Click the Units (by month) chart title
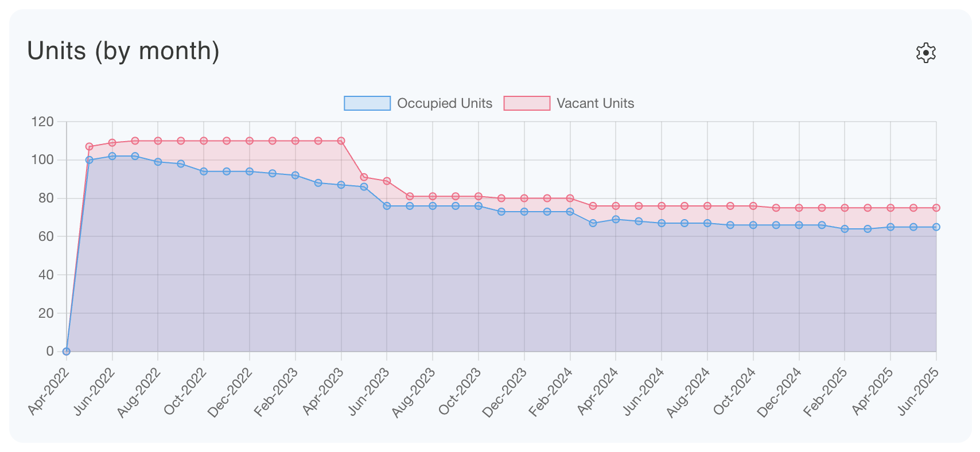 point(123,51)
